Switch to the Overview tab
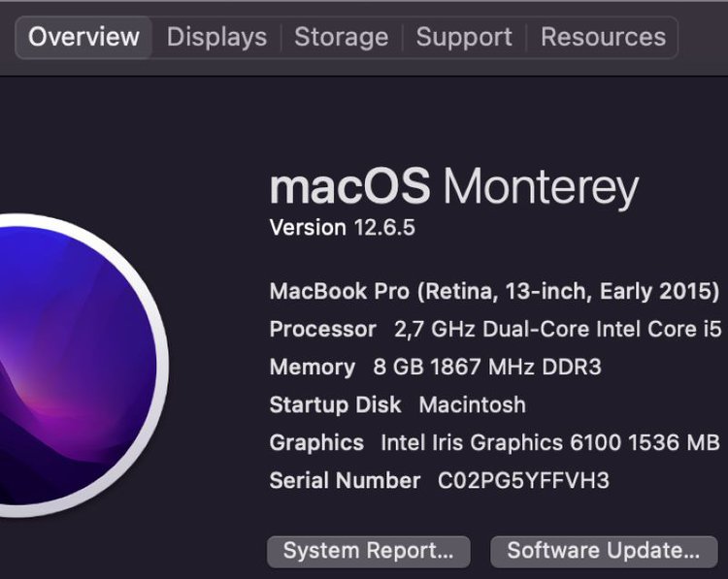728x579 pixels. coord(84,37)
